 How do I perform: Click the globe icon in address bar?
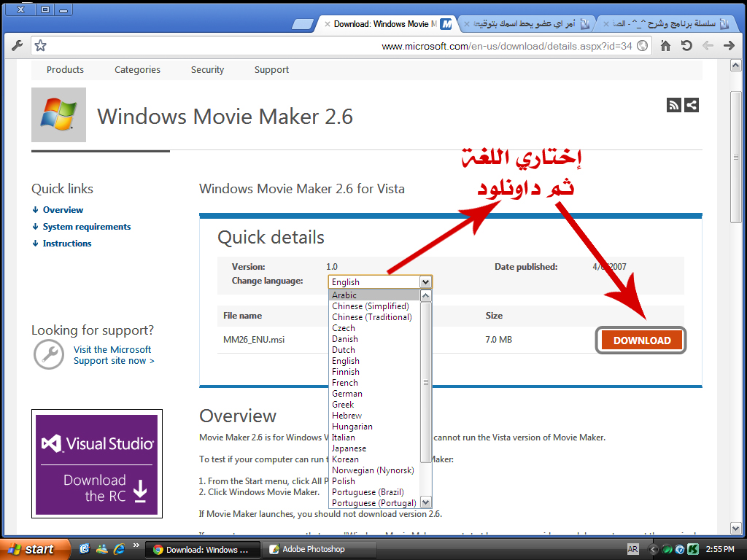(642, 46)
